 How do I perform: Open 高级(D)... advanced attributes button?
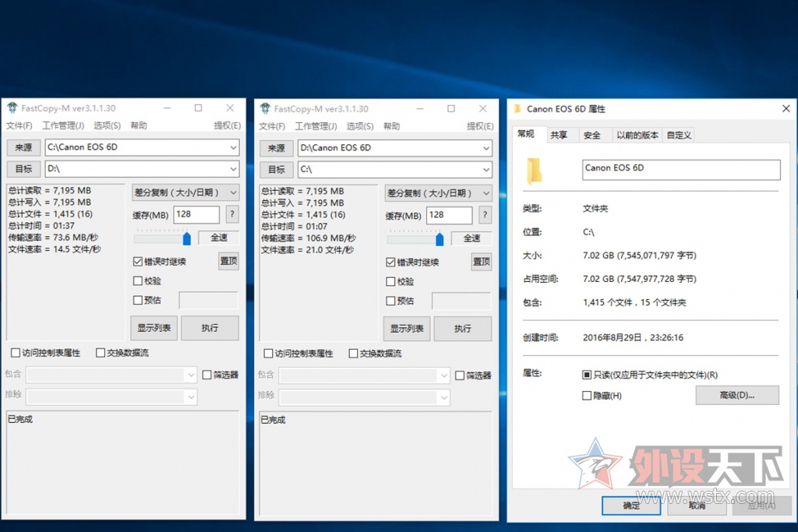coord(737,395)
